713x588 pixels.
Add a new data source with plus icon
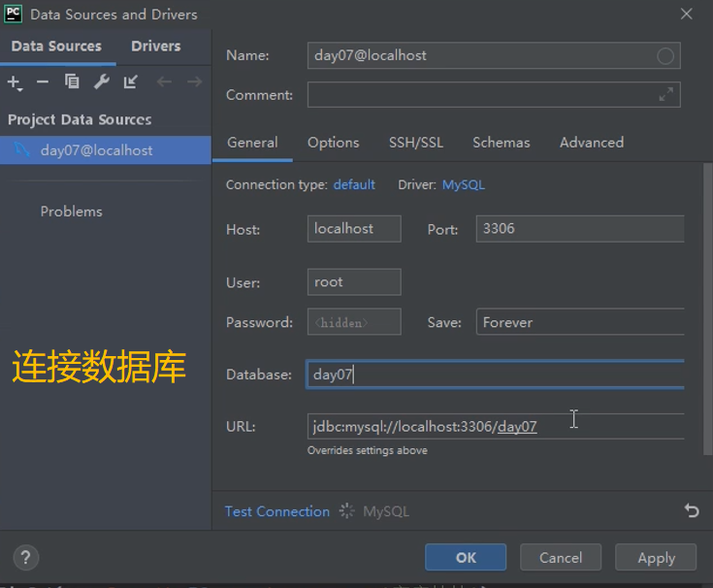[x=15, y=82]
